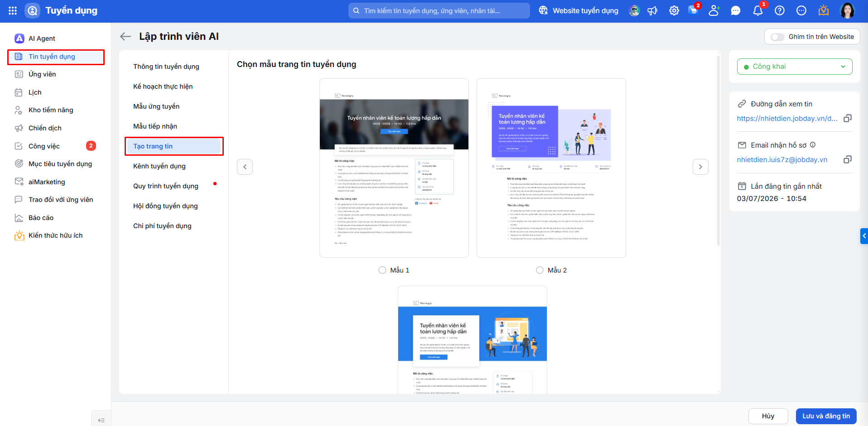Click the aiMarketing sidebar icon
The width and height of the screenshot is (868, 426).
[x=19, y=182]
